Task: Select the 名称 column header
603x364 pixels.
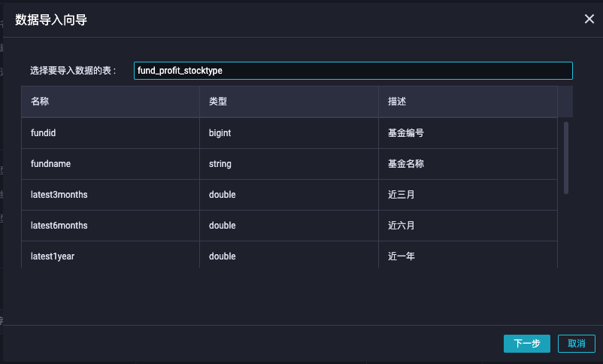Action: click(x=111, y=102)
